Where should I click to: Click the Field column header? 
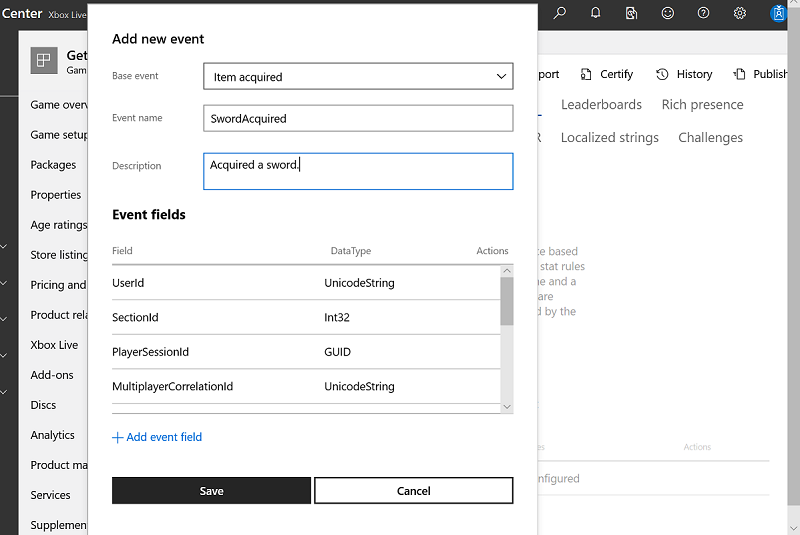tap(122, 251)
